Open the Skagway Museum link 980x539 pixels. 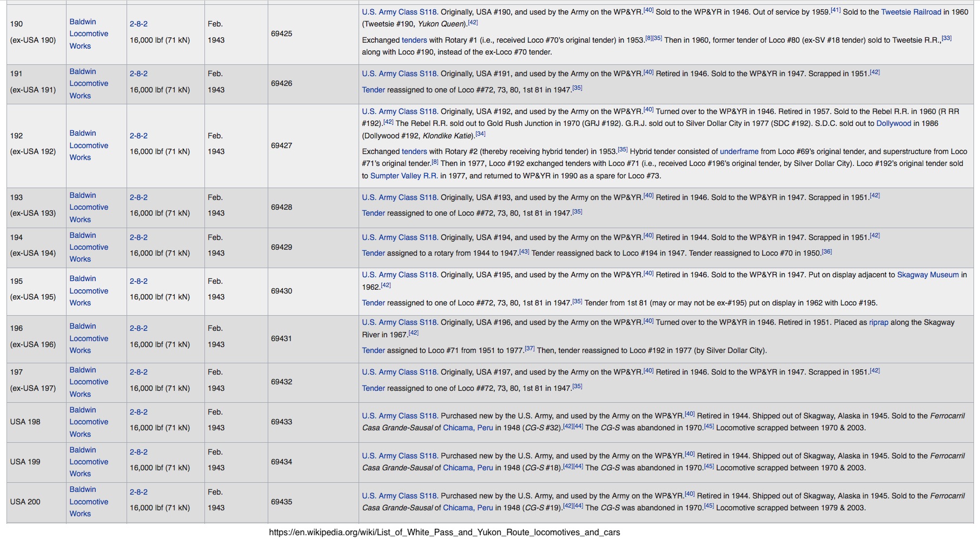928,275
